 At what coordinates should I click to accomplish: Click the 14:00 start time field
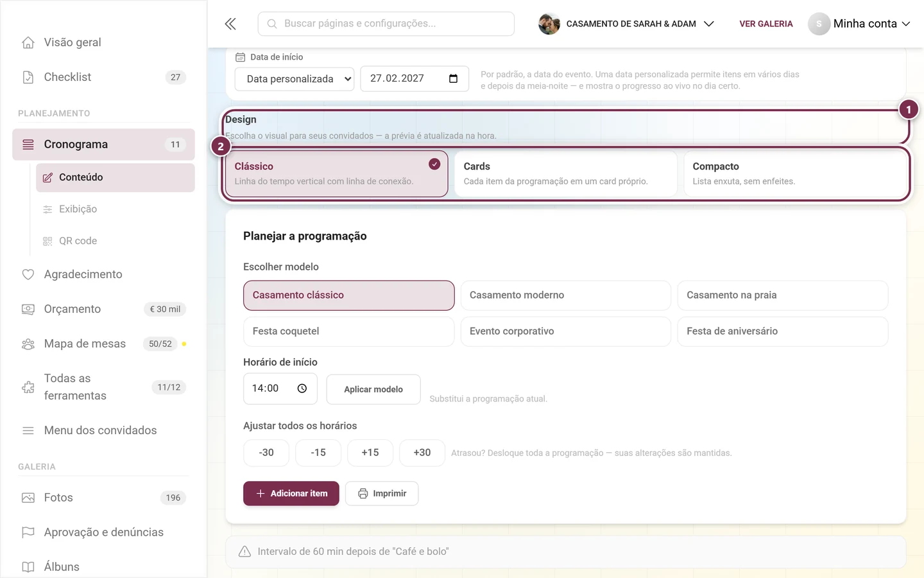click(x=280, y=389)
